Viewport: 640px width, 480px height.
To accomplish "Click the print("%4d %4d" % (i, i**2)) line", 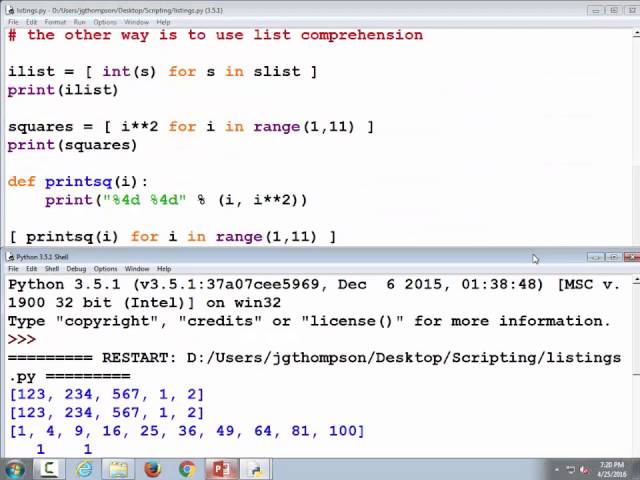I will (x=176, y=200).
